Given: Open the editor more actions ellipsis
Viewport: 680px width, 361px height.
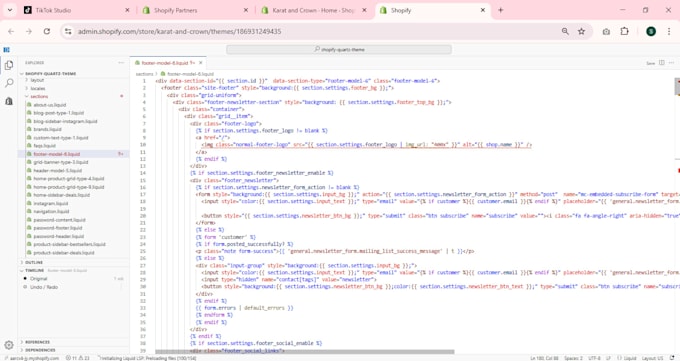Looking at the screenshot, I should tap(671, 63).
